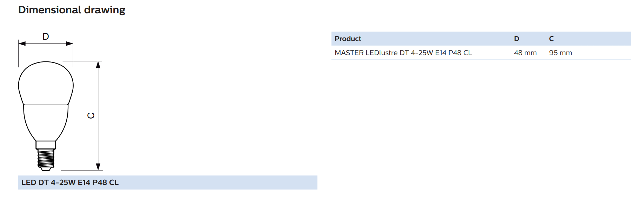Click the lower body of the bulb

click(46, 123)
